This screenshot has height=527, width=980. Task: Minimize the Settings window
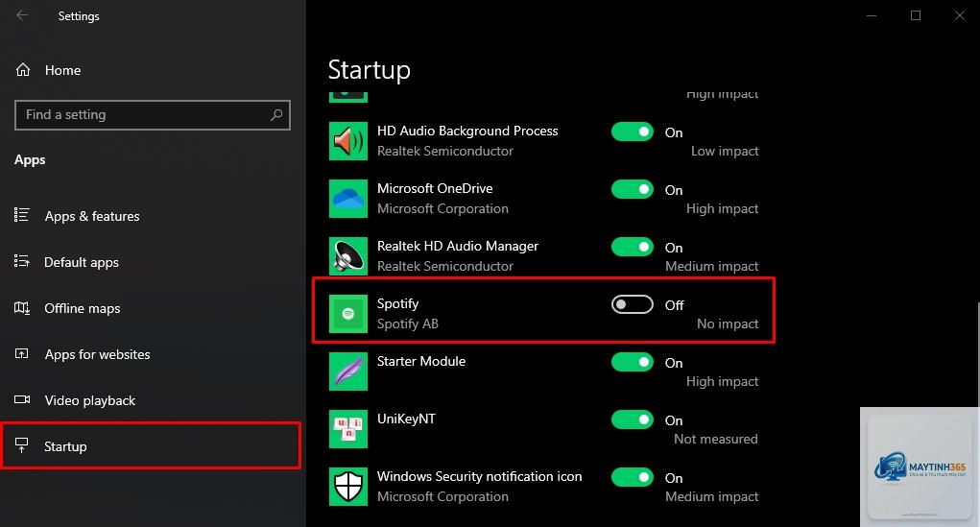[872, 15]
